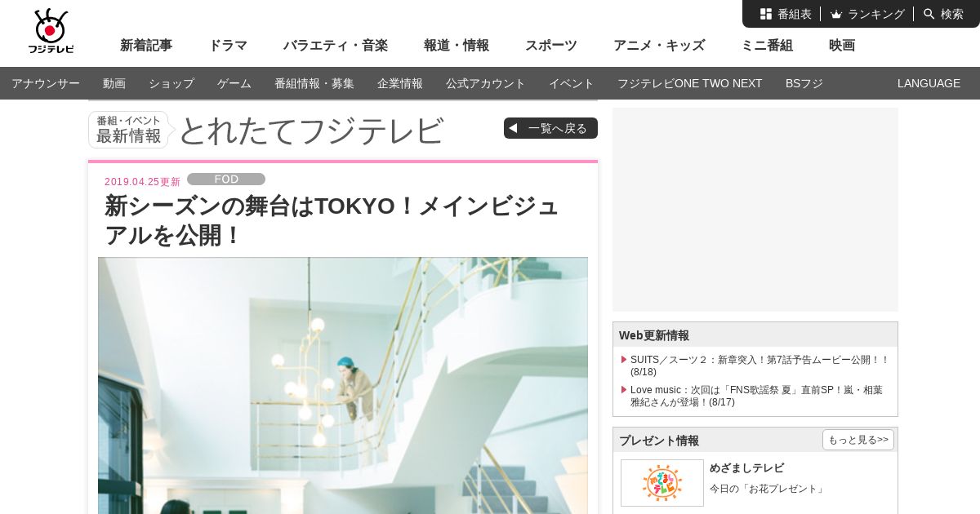
Task: Open めざましテレビ present title link
Action: [746, 468]
